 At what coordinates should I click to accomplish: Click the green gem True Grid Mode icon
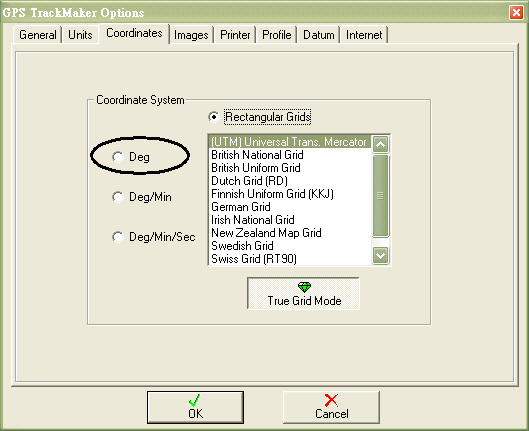click(304, 287)
